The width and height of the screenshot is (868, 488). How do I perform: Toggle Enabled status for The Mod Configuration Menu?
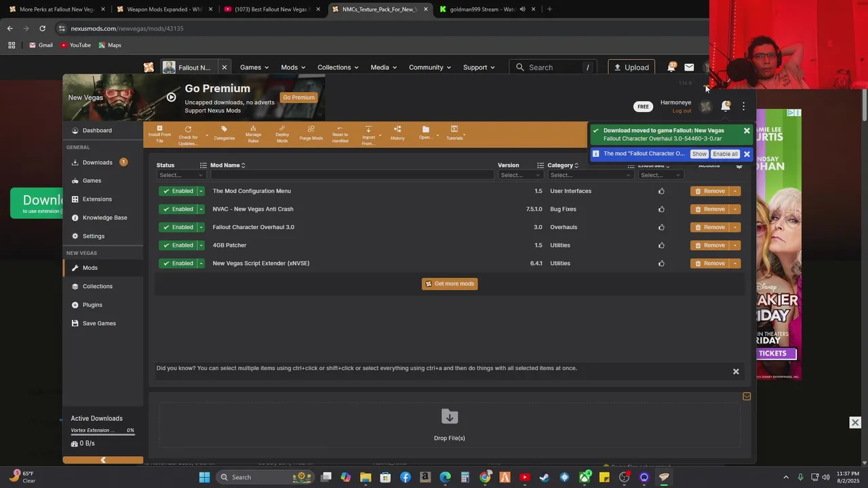click(178, 191)
